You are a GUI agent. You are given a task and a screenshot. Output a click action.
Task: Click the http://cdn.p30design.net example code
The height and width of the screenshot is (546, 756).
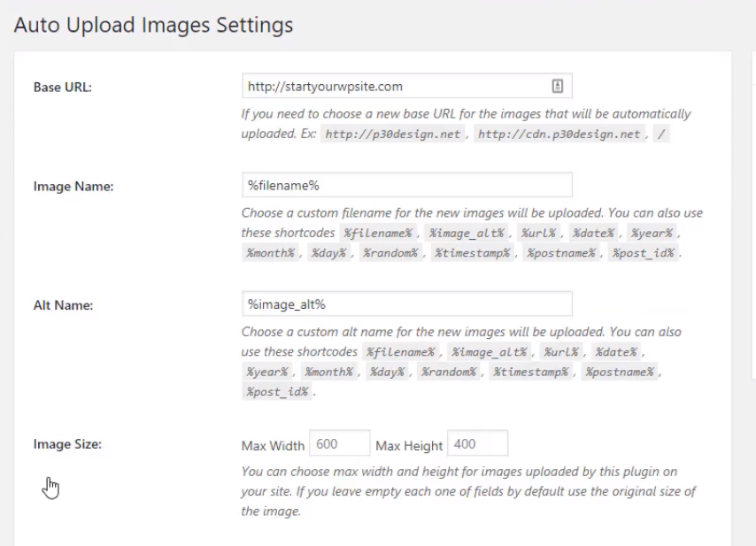(559, 134)
